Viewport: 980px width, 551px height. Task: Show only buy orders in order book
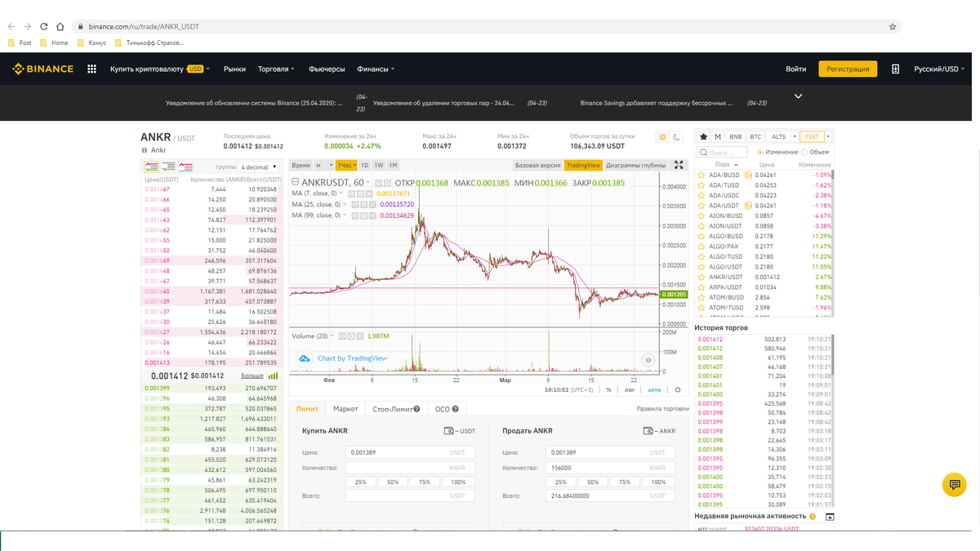pos(168,167)
